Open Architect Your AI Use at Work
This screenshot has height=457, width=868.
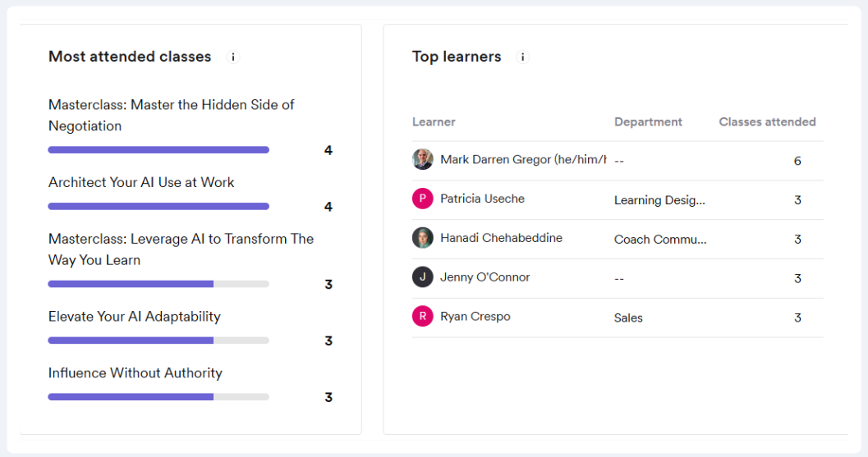click(x=141, y=183)
